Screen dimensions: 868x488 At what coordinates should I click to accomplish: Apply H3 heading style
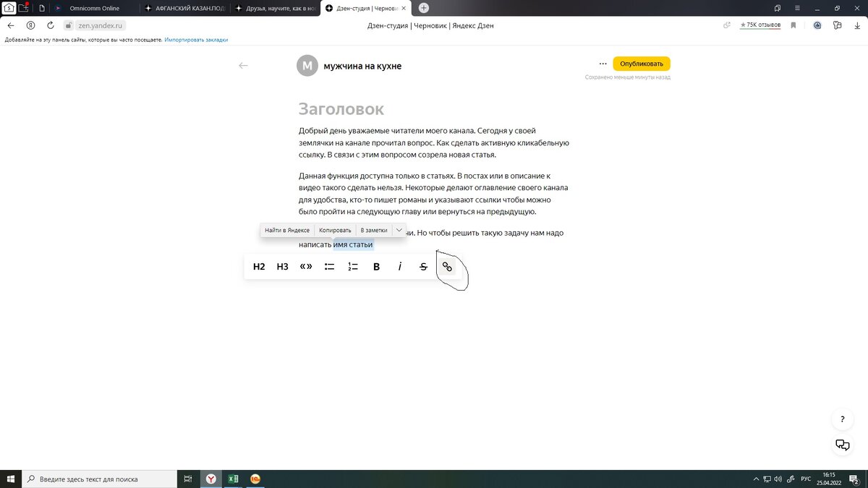(282, 266)
